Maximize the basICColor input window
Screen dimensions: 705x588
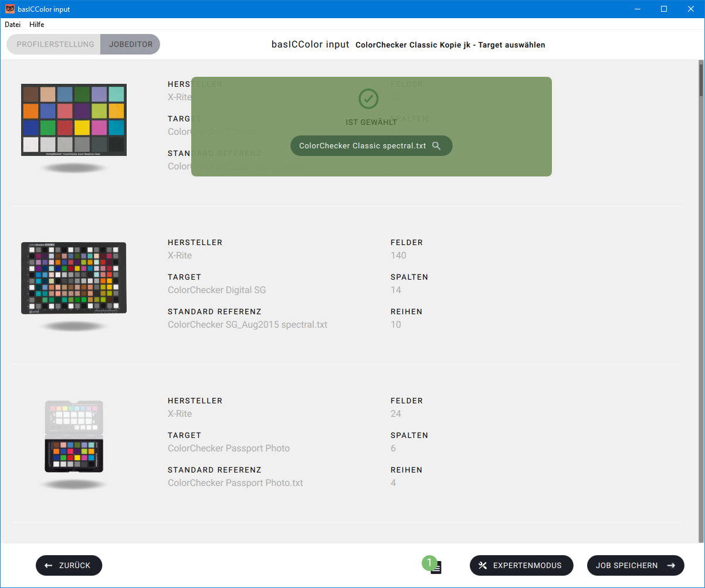pos(664,9)
